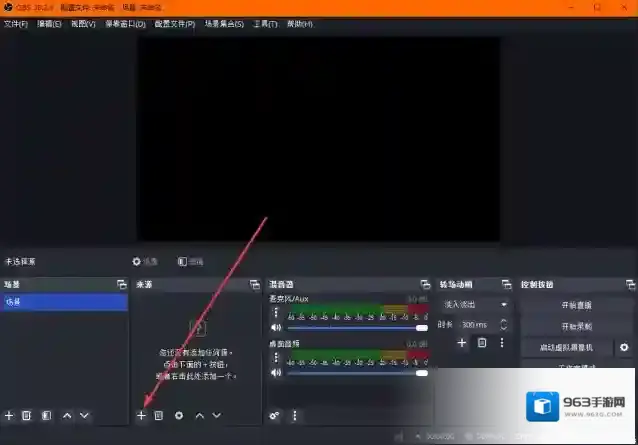This screenshot has width=638, height=445.
Task: Open 桌面音频 channel options menu
Action: (276, 357)
